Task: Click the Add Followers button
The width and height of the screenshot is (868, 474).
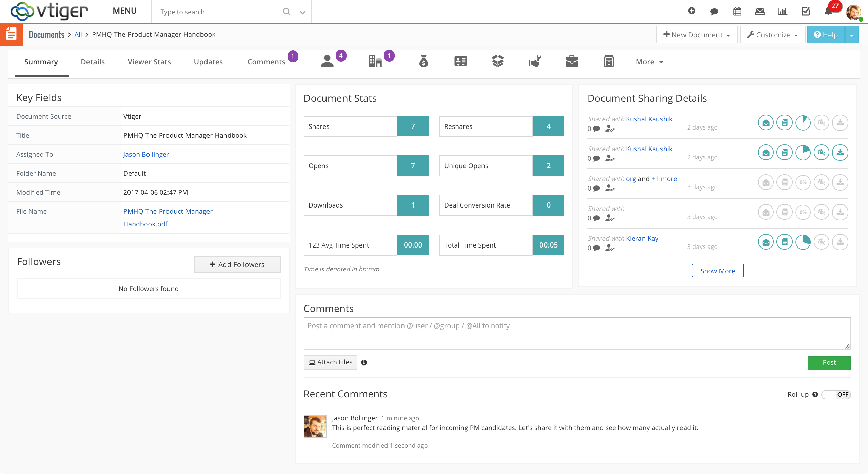Action: pos(237,264)
